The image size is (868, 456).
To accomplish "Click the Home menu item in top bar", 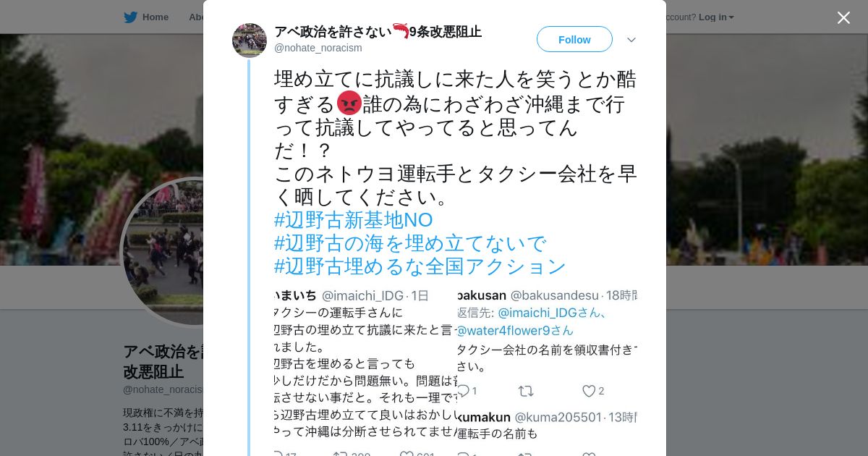I will [x=156, y=17].
